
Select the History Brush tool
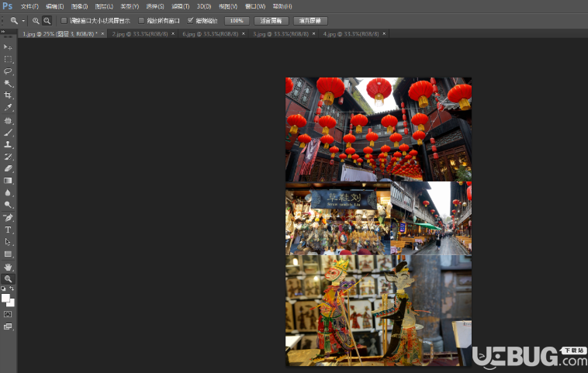pos(8,157)
